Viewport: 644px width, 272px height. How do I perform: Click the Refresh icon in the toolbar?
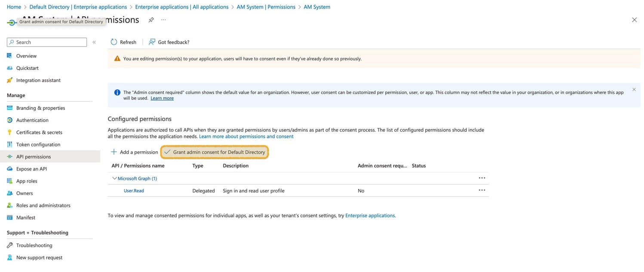tap(114, 42)
